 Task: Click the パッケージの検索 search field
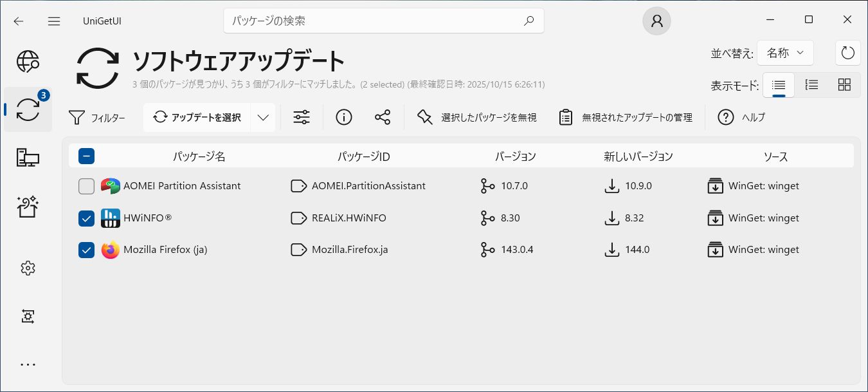pyautogui.click(x=376, y=21)
